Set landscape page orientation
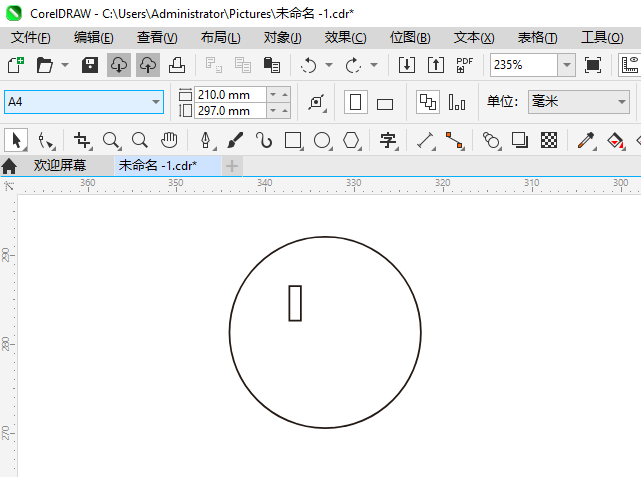641x477 pixels. pyautogui.click(x=385, y=104)
